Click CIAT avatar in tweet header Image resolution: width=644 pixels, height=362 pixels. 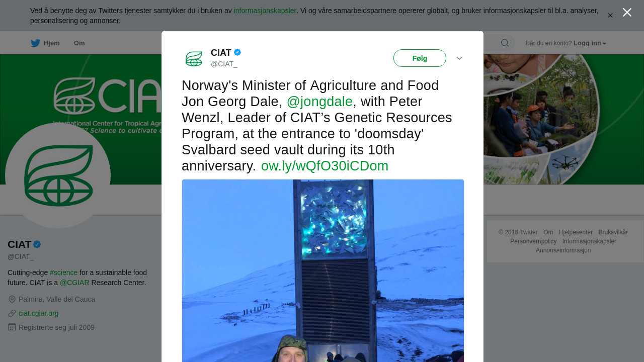194,58
